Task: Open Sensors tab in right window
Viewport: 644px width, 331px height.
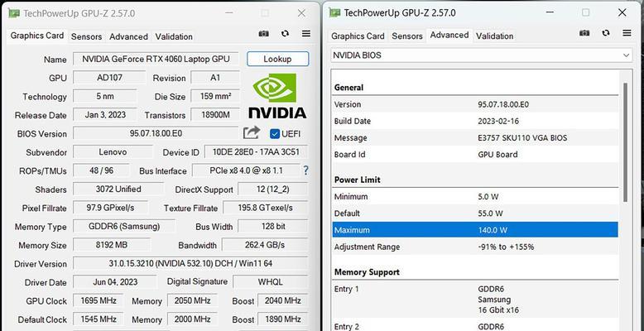Action: pyautogui.click(x=407, y=36)
